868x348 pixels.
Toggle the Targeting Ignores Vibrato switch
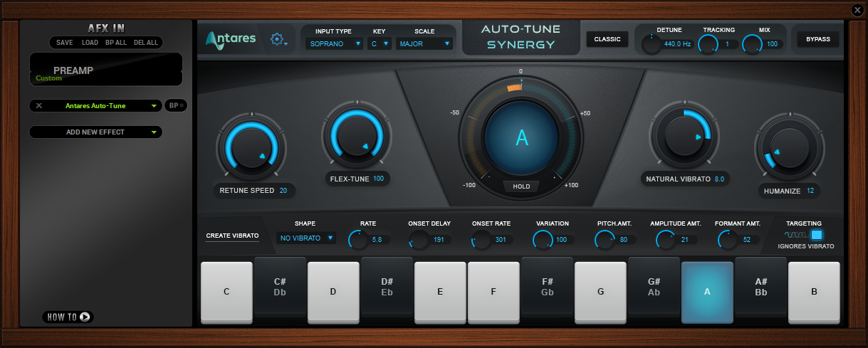(x=816, y=235)
